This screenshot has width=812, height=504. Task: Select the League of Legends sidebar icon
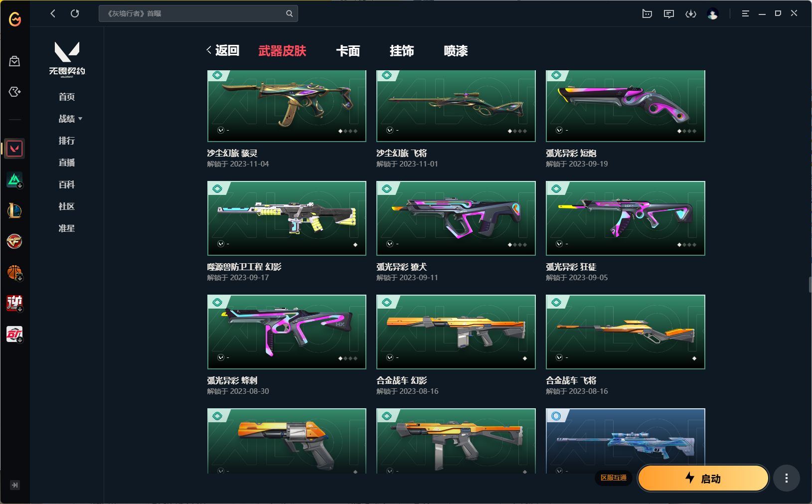(14, 211)
